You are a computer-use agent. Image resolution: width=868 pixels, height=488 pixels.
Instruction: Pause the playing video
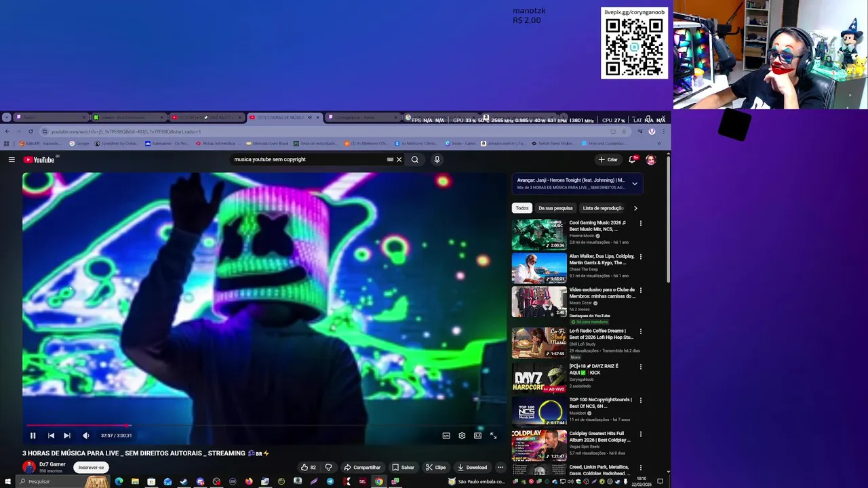(x=33, y=435)
